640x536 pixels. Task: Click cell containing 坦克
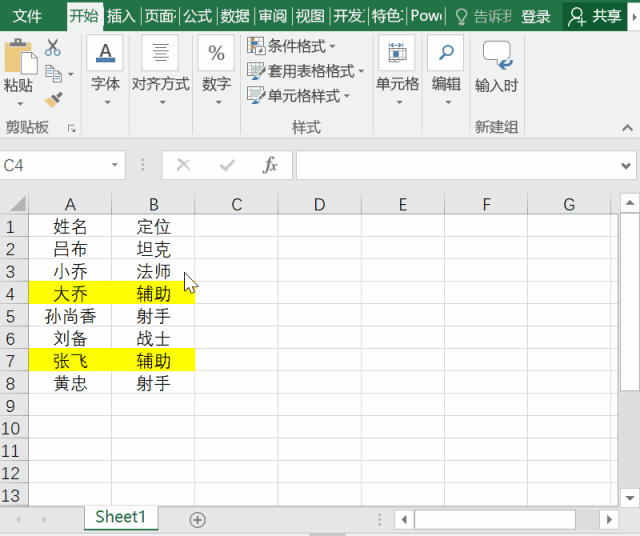(x=153, y=249)
